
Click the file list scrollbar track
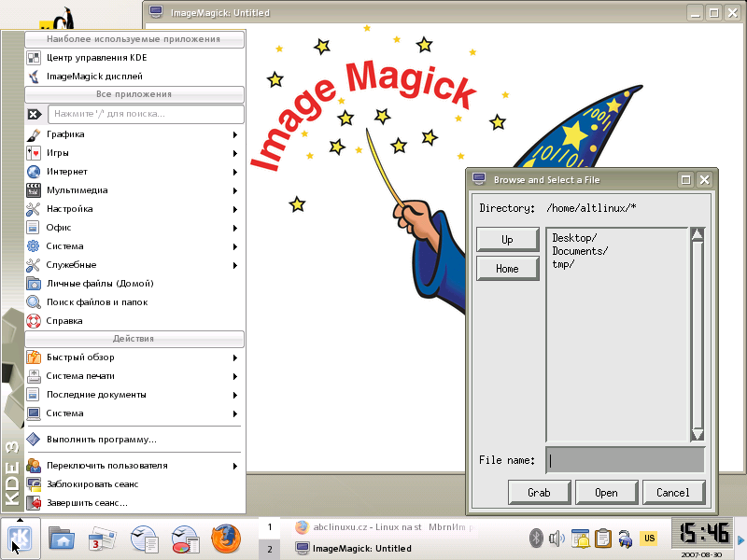697,334
